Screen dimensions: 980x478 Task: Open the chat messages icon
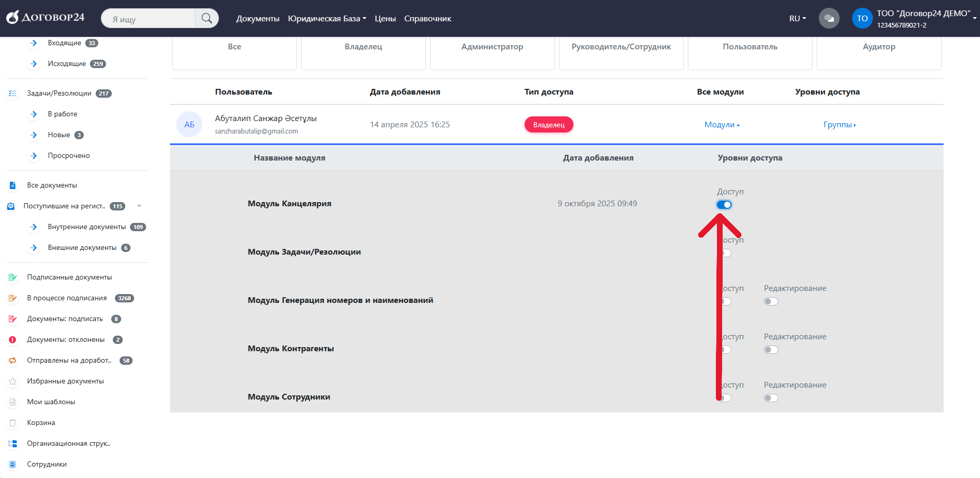(829, 19)
